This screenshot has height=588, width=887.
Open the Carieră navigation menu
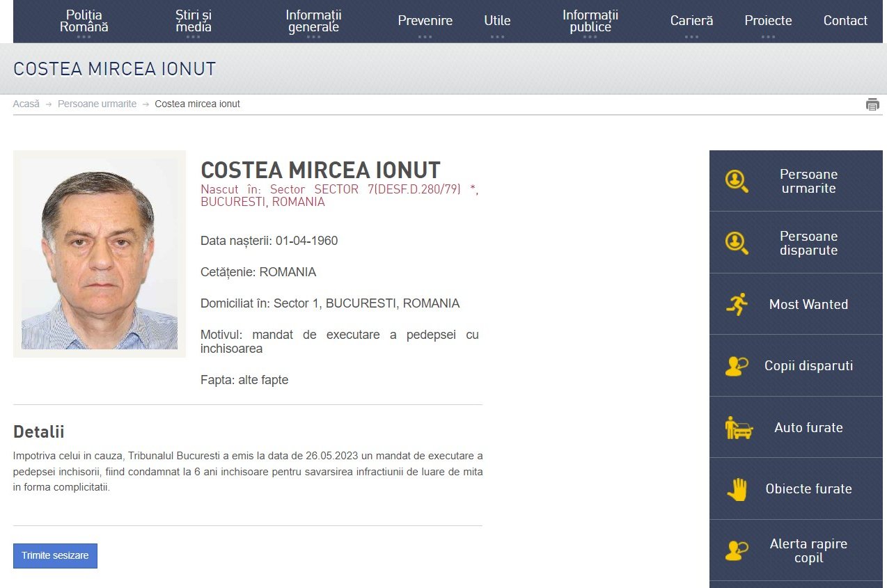(691, 22)
